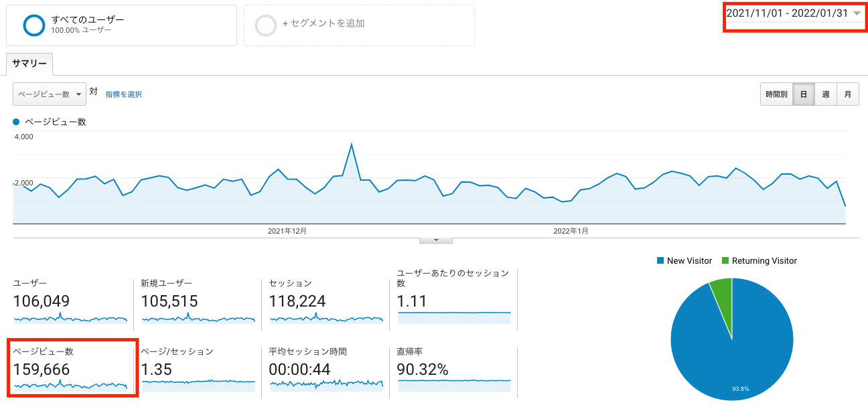Select the ページ/セッション value 1.35
Viewport: 868px width, 411px height.
(156, 369)
